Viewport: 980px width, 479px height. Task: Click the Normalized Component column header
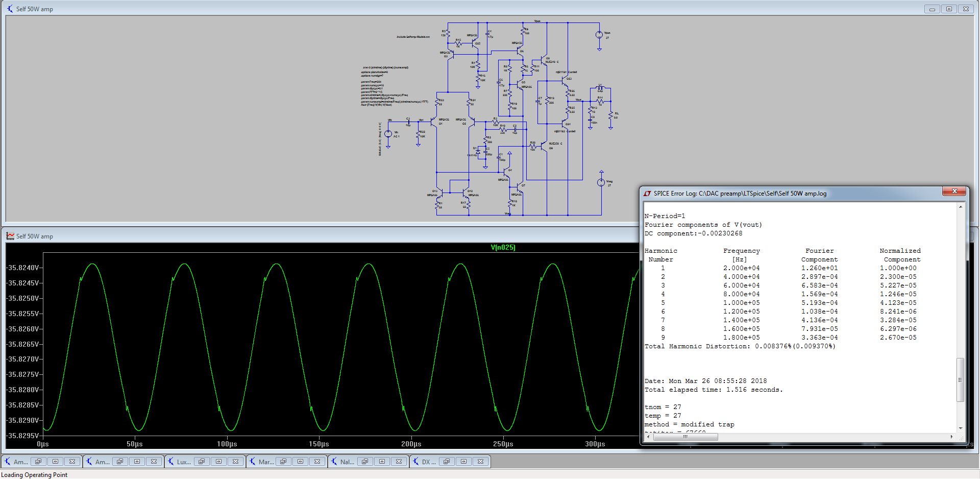click(x=900, y=255)
